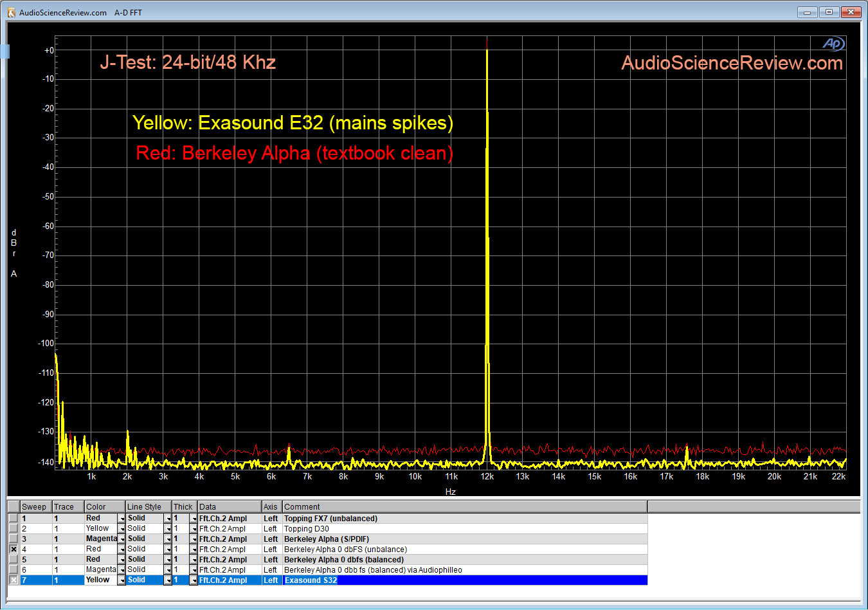Click the +0 label on the dBr axis
868x610 pixels.
[49, 50]
